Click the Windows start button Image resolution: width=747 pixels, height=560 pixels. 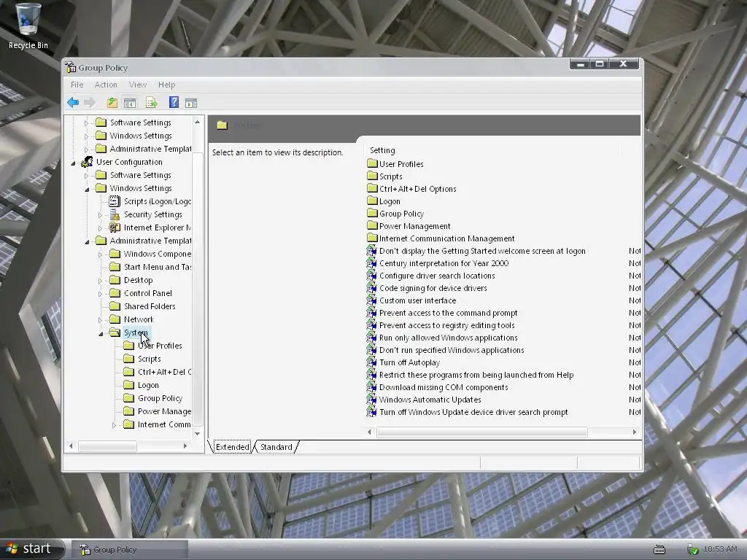[31, 548]
